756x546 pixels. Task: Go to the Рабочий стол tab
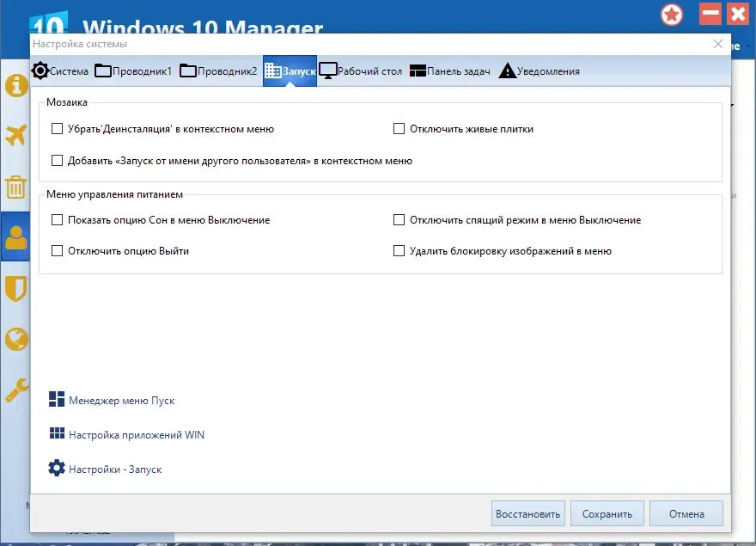[x=361, y=71]
